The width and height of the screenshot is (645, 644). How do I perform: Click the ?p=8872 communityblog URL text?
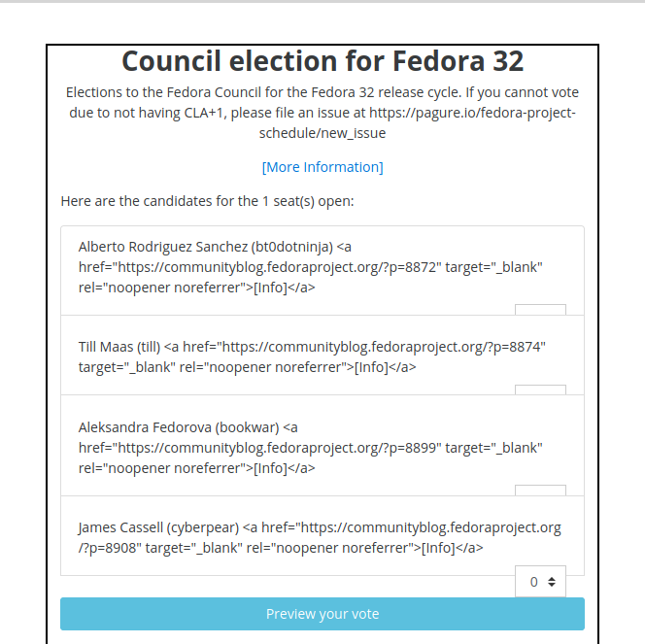[x=280, y=267]
